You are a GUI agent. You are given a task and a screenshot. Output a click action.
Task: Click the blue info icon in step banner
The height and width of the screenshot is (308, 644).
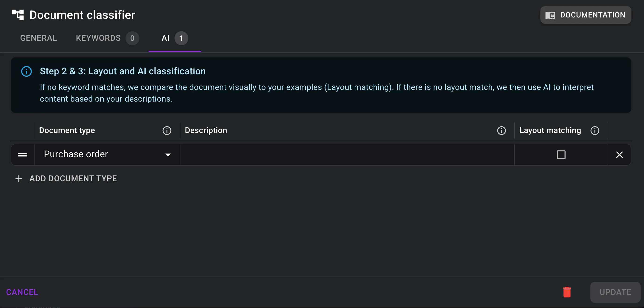[27, 71]
